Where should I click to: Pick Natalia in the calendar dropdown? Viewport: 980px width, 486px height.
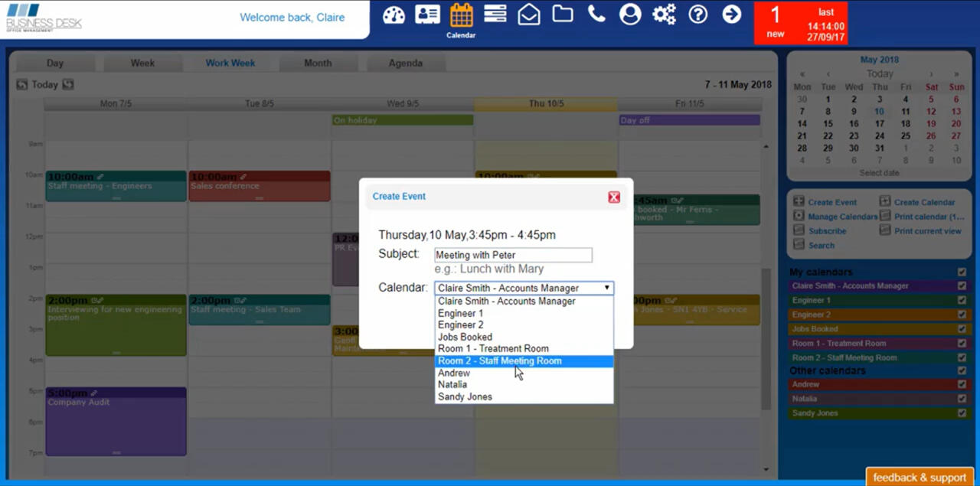(x=452, y=385)
